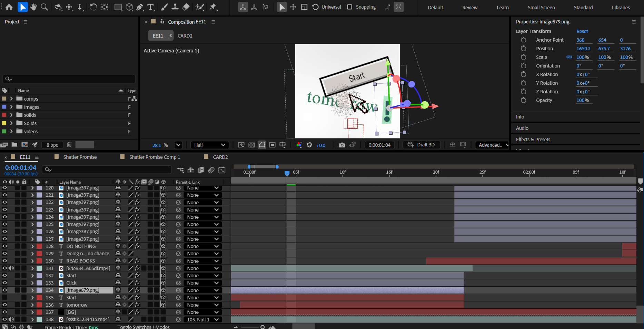
Task: Delete selected project item with trash icon
Action: (69, 145)
